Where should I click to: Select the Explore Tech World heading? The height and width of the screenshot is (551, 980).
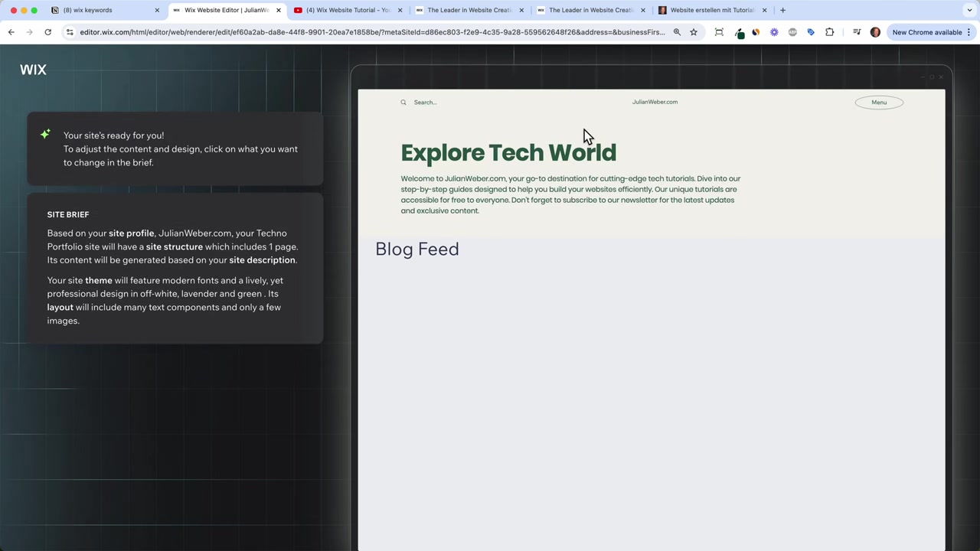coord(508,152)
